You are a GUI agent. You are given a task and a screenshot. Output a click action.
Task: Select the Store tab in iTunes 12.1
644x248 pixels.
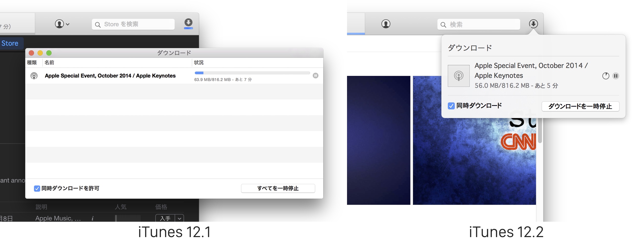pos(10,43)
